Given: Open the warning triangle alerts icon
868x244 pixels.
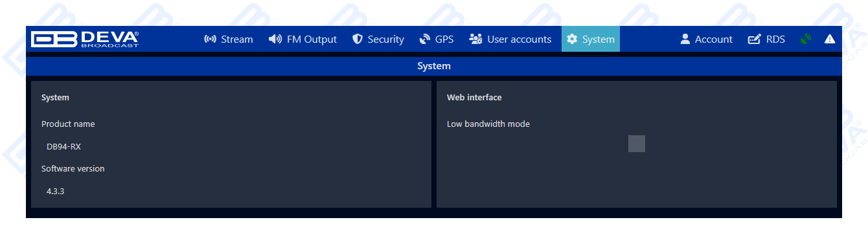Looking at the screenshot, I should click(830, 39).
